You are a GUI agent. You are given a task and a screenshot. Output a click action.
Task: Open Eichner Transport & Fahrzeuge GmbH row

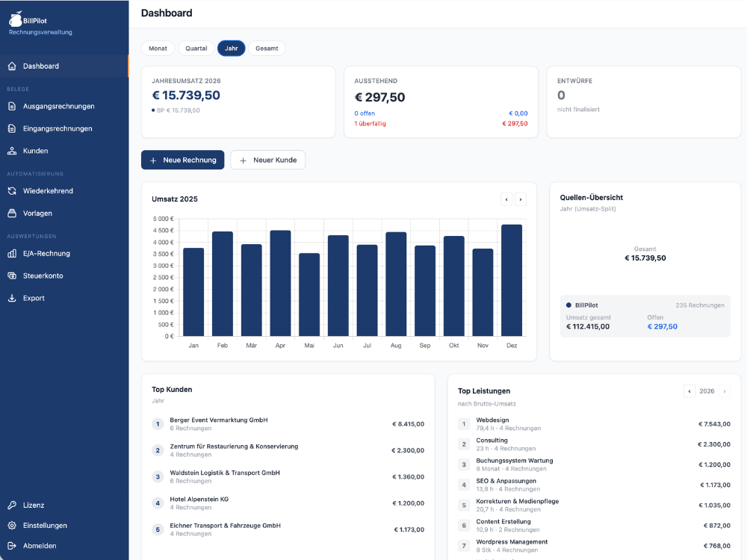click(x=288, y=529)
